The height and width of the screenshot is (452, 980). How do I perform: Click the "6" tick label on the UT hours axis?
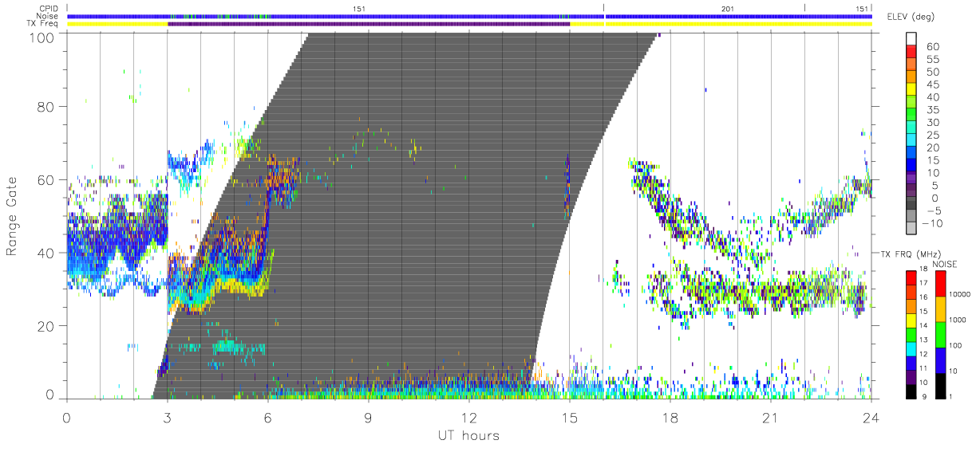[x=267, y=417]
